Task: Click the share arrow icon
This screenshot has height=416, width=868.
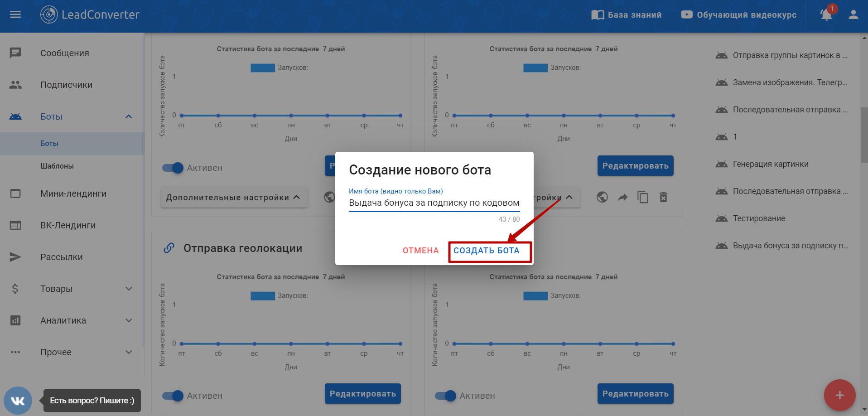Action: click(x=622, y=197)
